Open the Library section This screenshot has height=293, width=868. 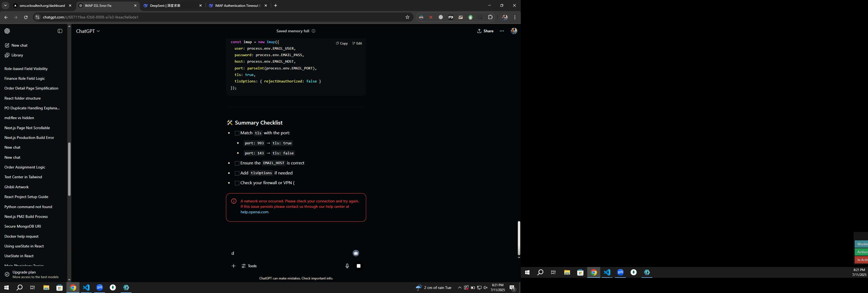pyautogui.click(x=17, y=55)
